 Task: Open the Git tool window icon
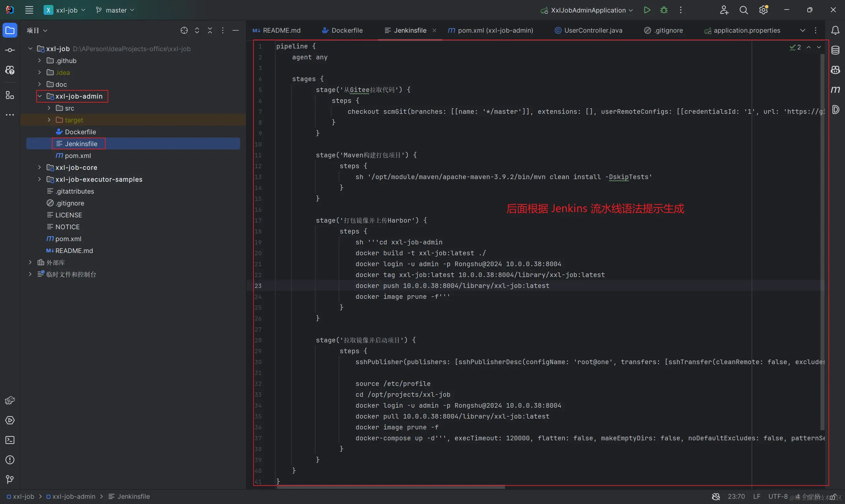click(10, 480)
